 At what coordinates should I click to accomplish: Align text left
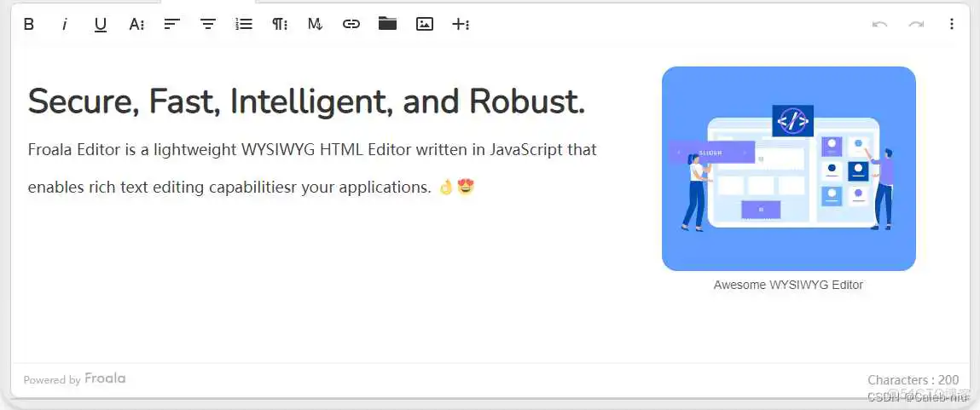point(172,24)
